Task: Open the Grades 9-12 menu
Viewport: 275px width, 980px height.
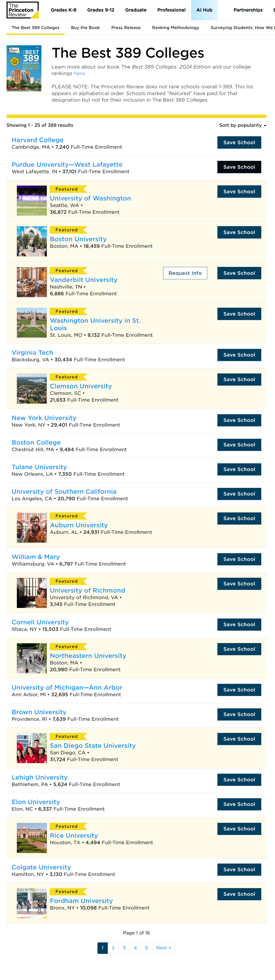Action: [101, 10]
